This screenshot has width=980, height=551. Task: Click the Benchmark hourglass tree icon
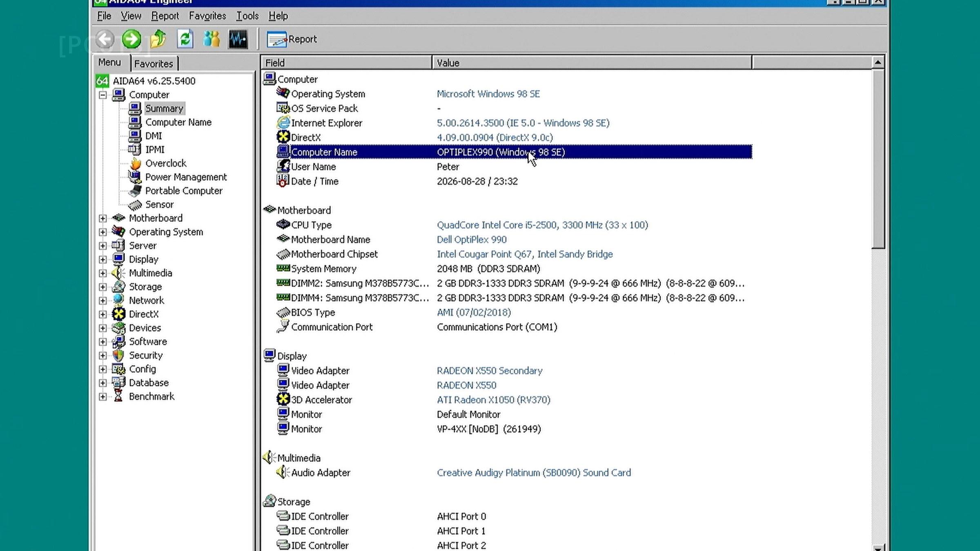click(x=118, y=396)
